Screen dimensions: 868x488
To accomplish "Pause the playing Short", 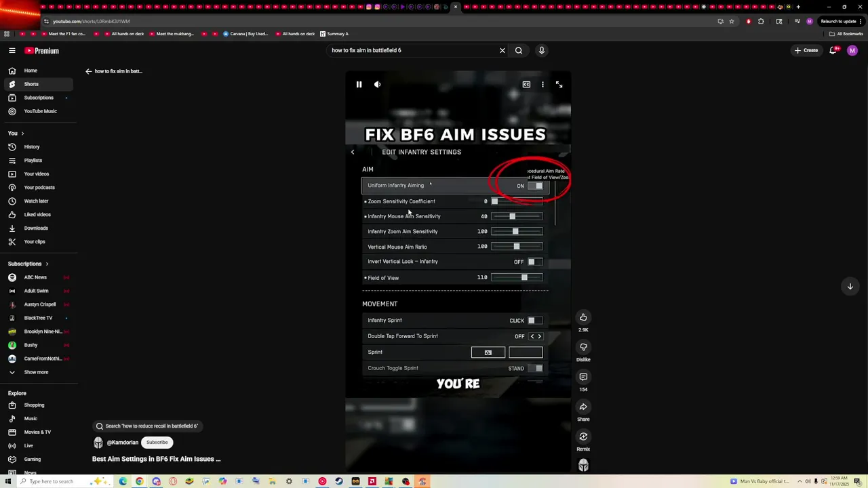I will [x=359, y=85].
